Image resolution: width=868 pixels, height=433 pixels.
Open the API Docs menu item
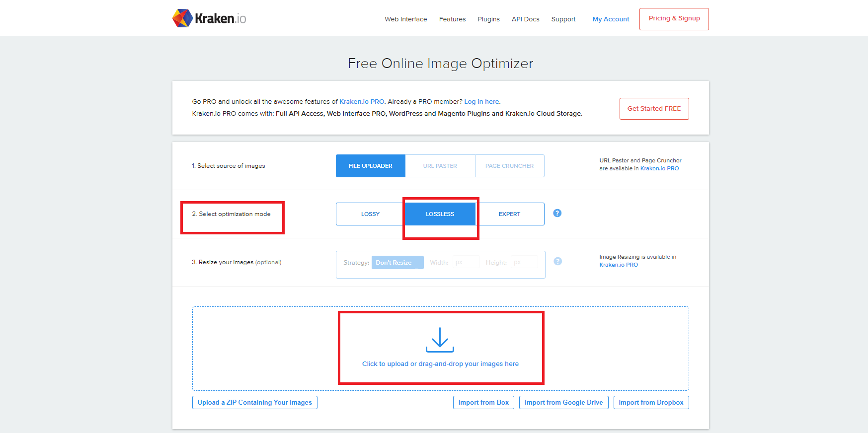click(525, 19)
